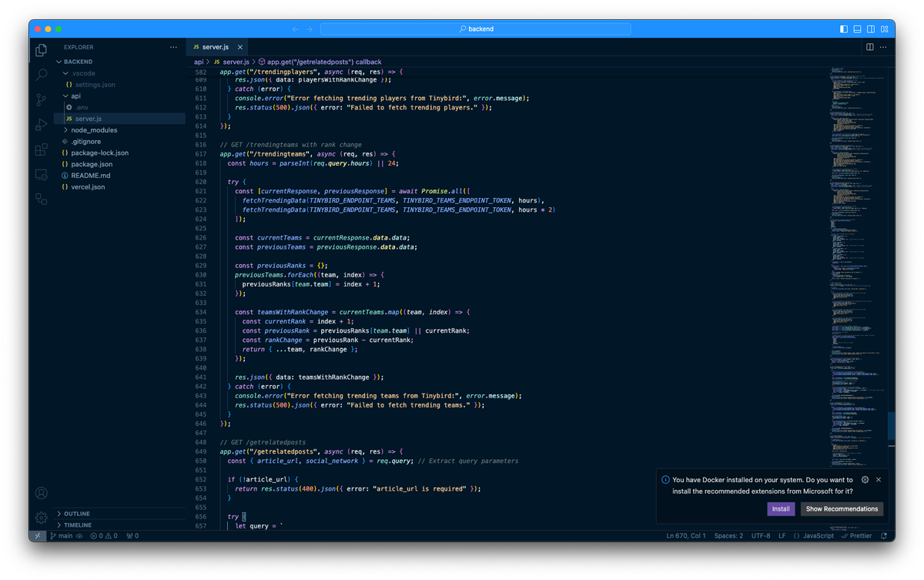Open the Source Control view
The width and height of the screenshot is (924, 580).
(41, 99)
